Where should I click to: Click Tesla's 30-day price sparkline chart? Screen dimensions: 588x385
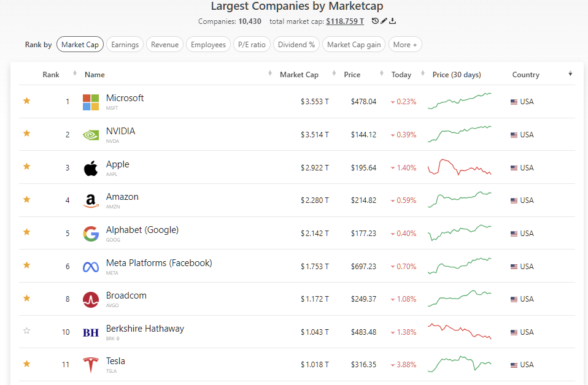coord(459,363)
